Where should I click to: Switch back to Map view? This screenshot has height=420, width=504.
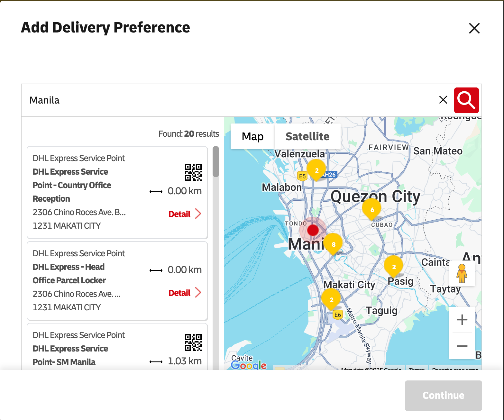[x=252, y=136]
